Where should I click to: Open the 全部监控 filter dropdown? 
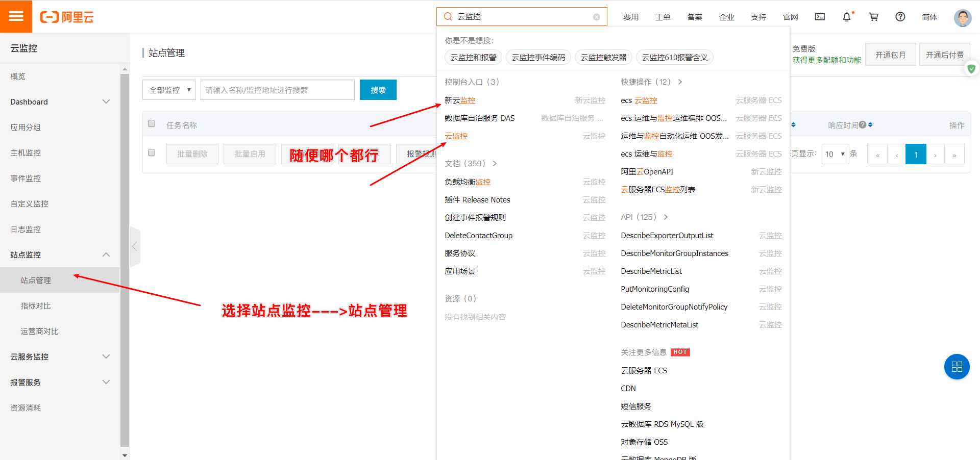pyautogui.click(x=169, y=90)
